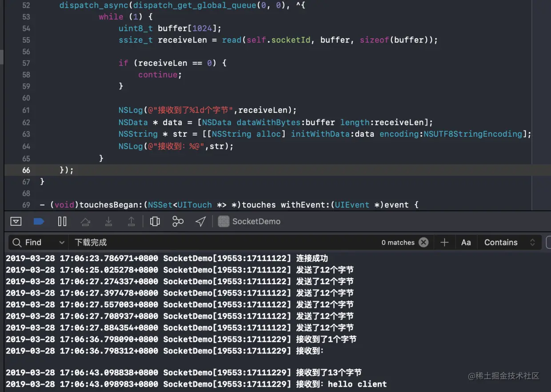Open Debug View Hierarchy
551x392 pixels.
[155, 221]
